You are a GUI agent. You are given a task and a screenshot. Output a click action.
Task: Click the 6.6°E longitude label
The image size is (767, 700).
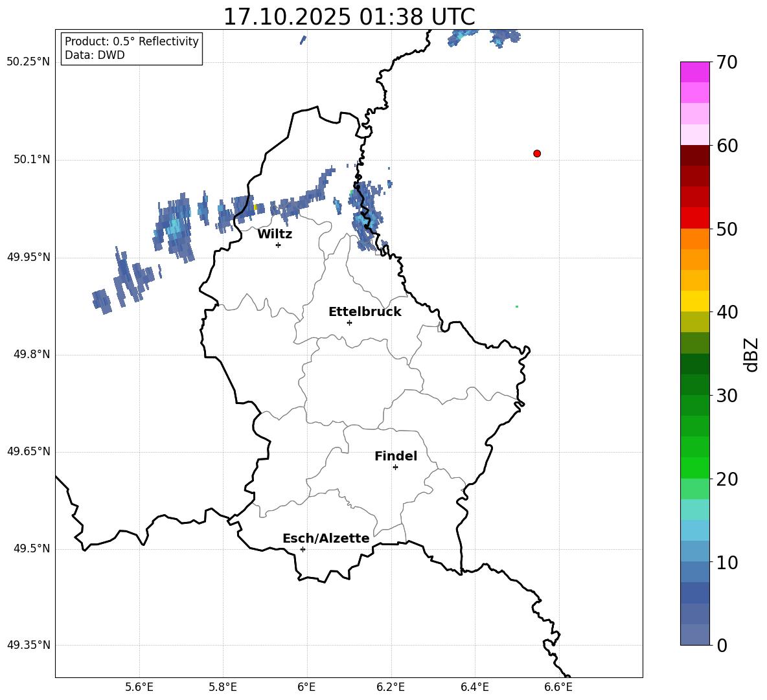click(558, 687)
